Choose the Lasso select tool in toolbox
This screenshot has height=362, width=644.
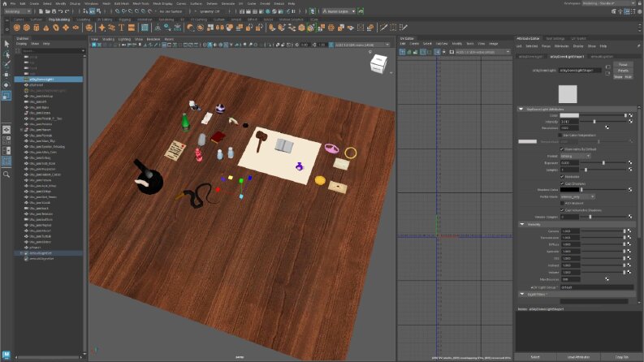tap(6, 54)
